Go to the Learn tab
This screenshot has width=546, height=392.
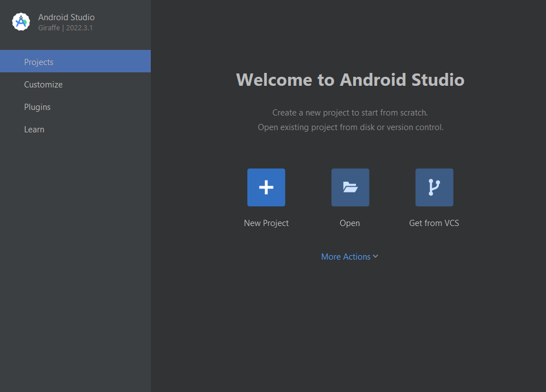click(34, 130)
